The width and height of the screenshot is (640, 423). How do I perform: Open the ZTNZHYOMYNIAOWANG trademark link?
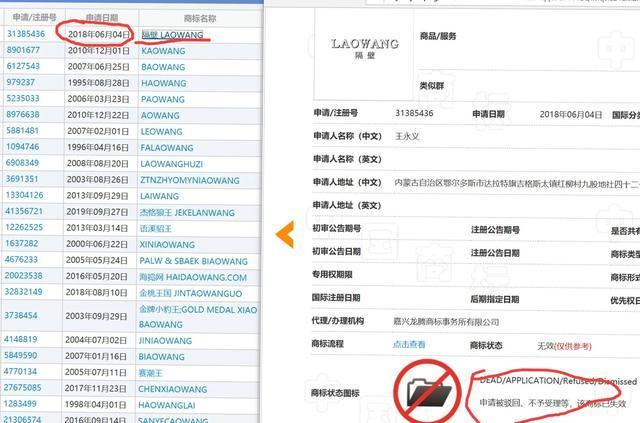pos(190,180)
